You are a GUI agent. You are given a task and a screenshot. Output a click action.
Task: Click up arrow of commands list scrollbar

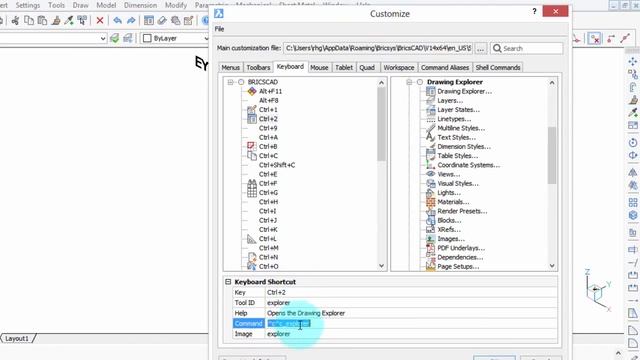(x=552, y=83)
